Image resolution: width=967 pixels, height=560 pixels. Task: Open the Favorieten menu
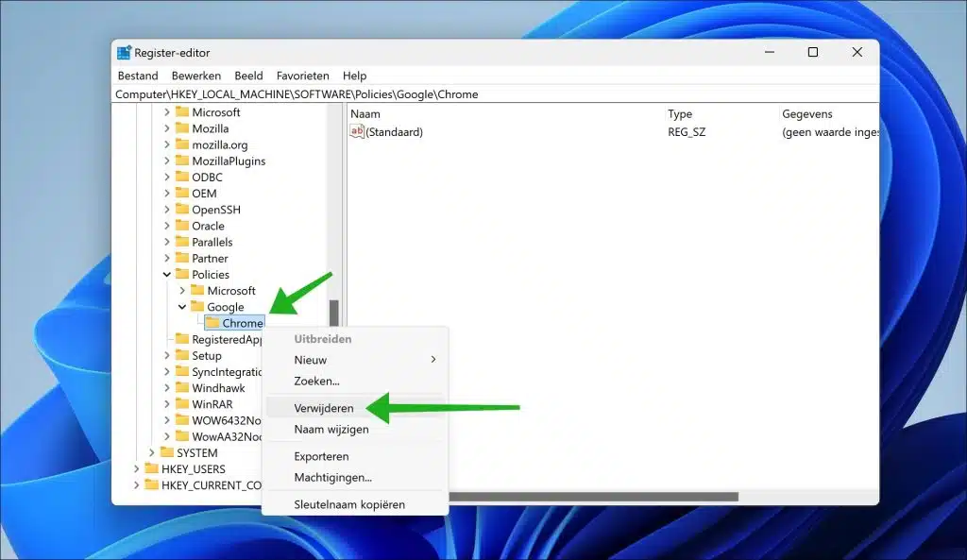[303, 76]
